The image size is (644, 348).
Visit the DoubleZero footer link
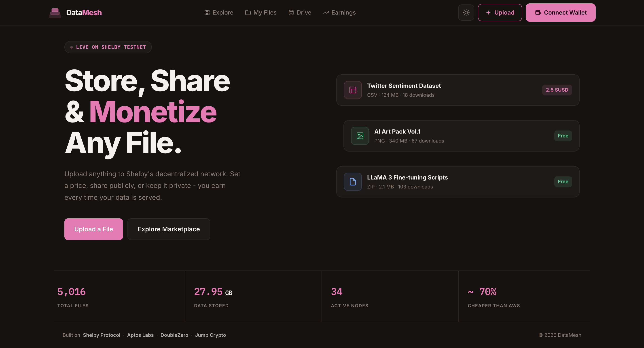[x=174, y=335]
